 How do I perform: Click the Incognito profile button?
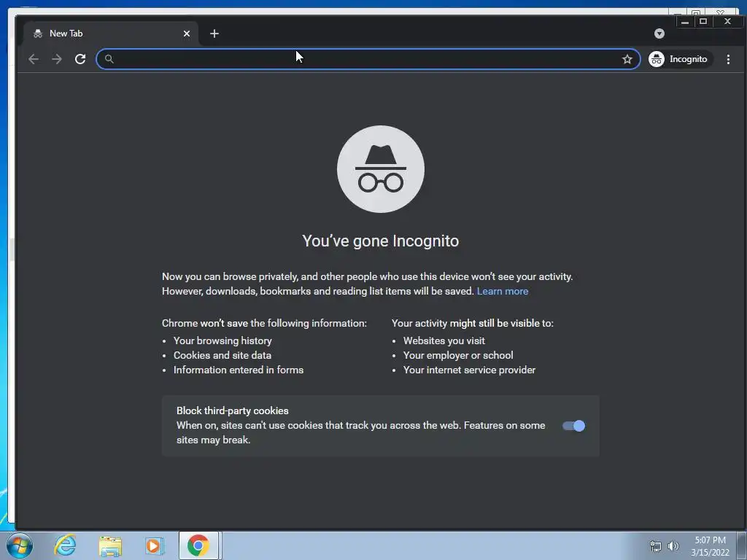[x=680, y=59]
